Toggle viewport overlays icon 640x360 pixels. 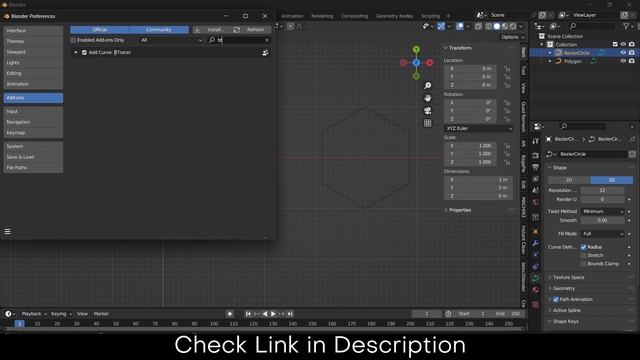pyautogui.click(x=460, y=26)
